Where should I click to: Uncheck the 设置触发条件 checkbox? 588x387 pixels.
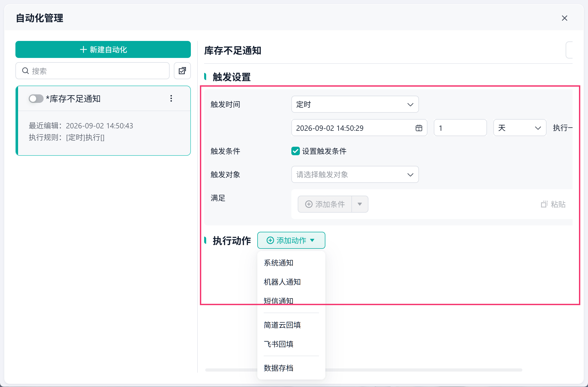tap(296, 151)
